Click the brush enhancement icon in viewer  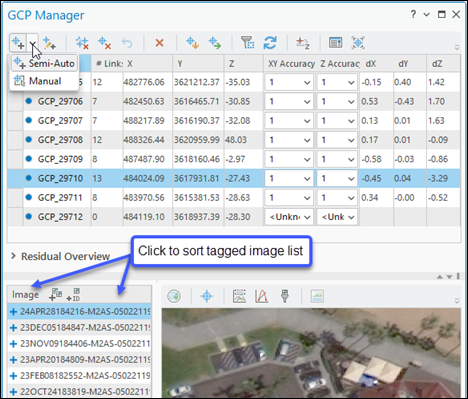click(284, 296)
